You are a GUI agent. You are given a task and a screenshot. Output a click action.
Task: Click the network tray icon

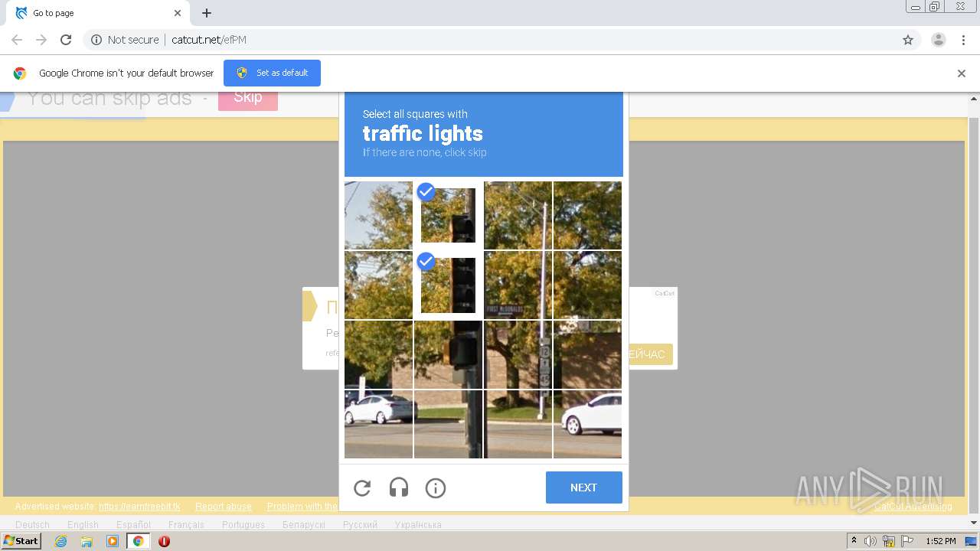click(889, 541)
